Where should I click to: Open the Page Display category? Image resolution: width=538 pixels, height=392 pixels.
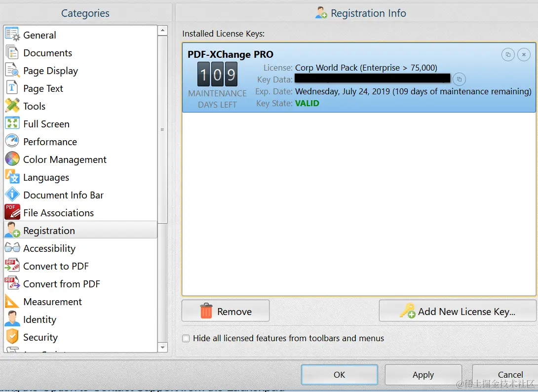80,71
